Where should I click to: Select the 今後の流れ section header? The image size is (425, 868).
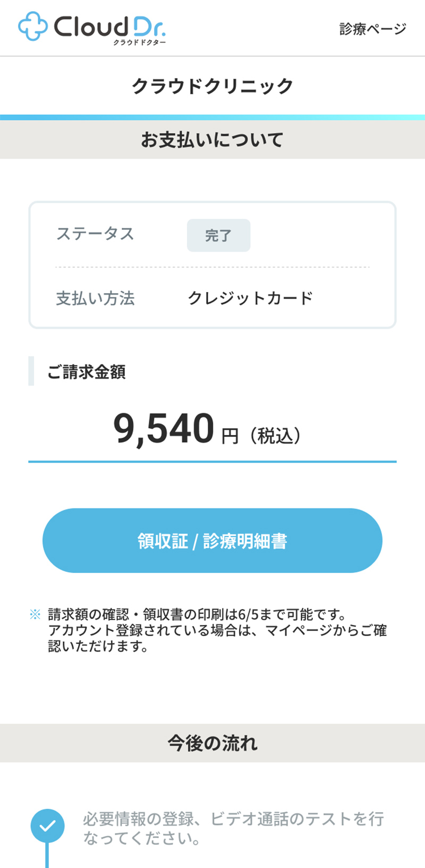coord(212,742)
